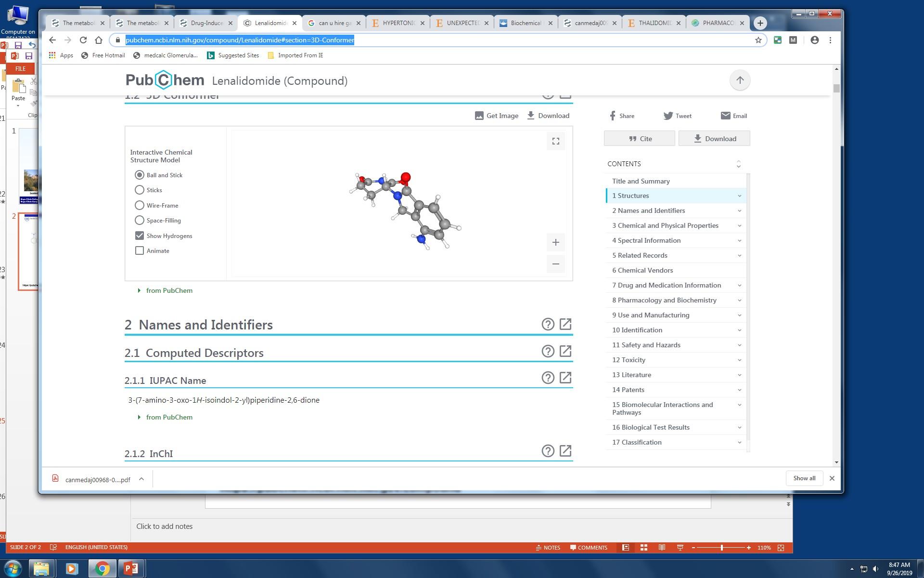Viewport: 924px width, 578px height.
Task: Share the page on Facebook
Action: tap(622, 116)
